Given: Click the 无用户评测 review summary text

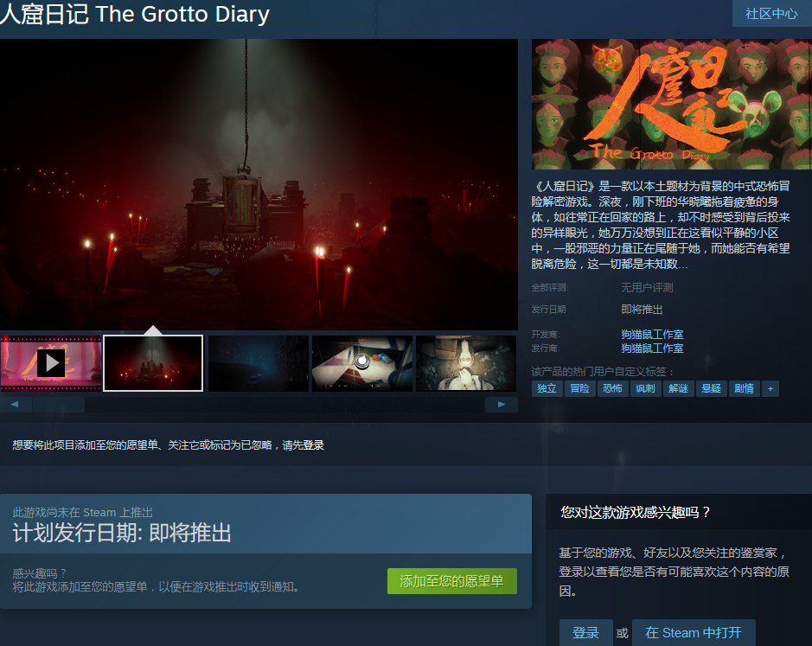Looking at the screenshot, I should 647,287.
